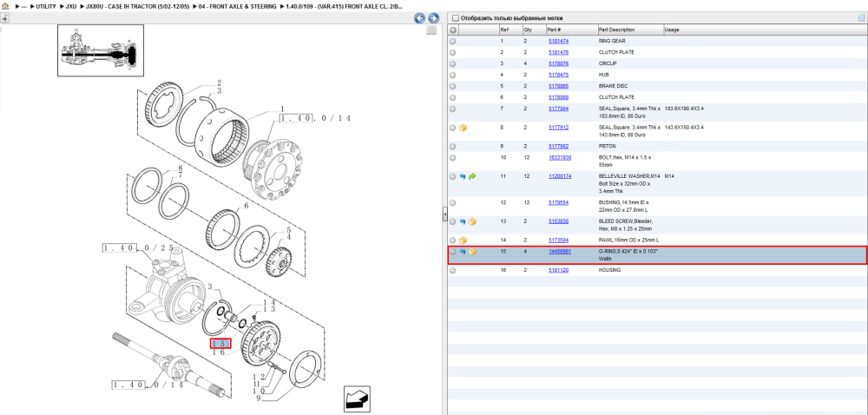The width and height of the screenshot is (868, 415).
Task: Click the blue arrow in the BLEED SCREW row
Action: [463, 221]
